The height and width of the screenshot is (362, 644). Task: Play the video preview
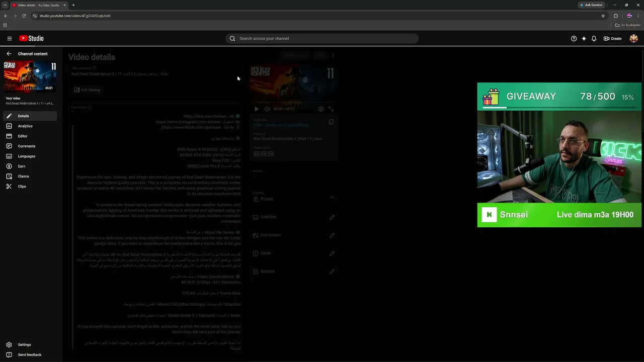pyautogui.click(x=257, y=109)
